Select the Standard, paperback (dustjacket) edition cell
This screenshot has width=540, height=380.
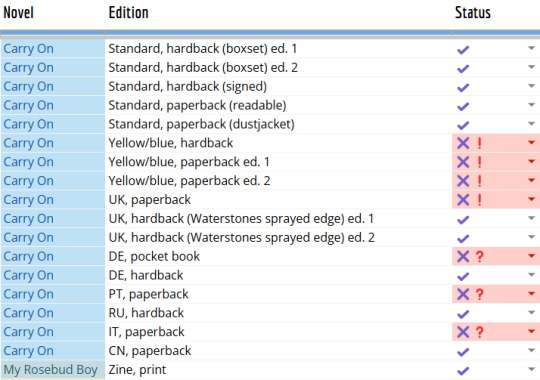(x=278, y=124)
